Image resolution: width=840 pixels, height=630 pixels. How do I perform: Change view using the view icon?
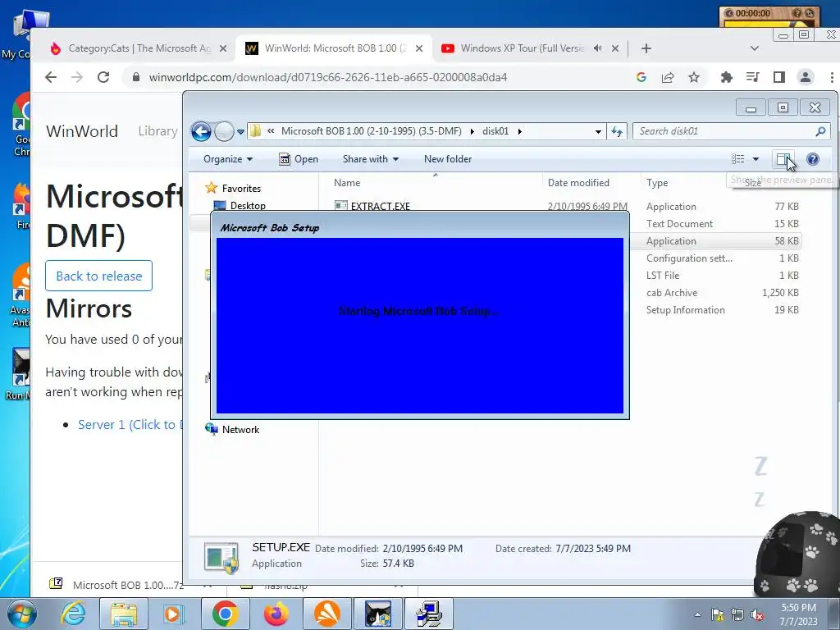[x=738, y=159]
